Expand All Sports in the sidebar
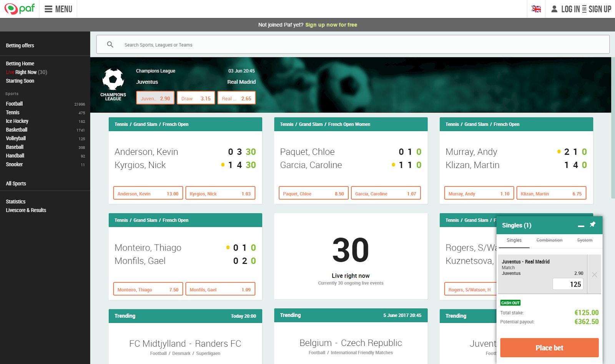Viewport: 615px width, 364px height. [16, 183]
